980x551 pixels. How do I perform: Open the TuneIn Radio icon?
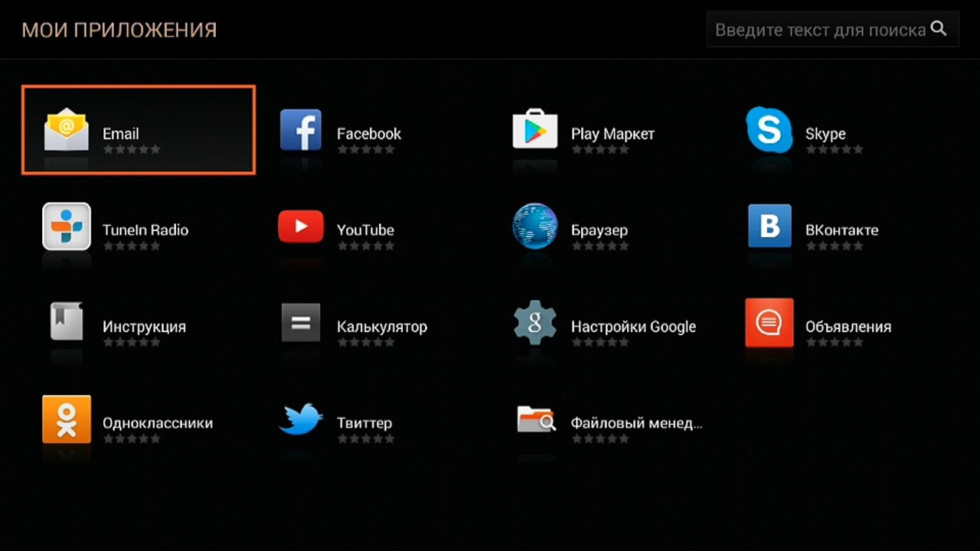coord(67,227)
